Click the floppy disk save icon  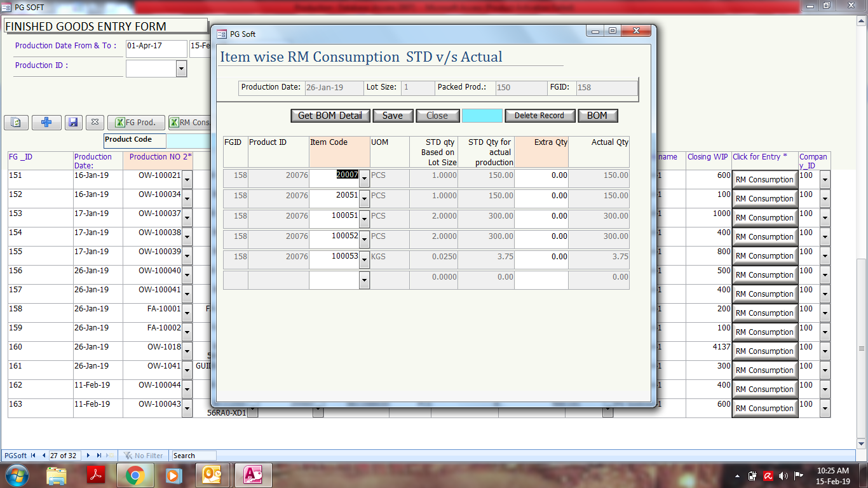pos(72,123)
